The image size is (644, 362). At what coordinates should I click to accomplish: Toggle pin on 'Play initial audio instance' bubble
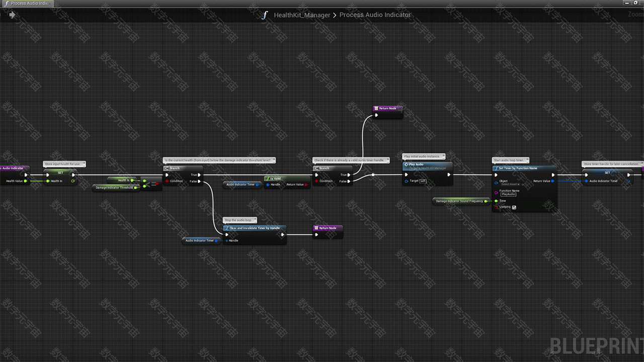click(x=443, y=156)
